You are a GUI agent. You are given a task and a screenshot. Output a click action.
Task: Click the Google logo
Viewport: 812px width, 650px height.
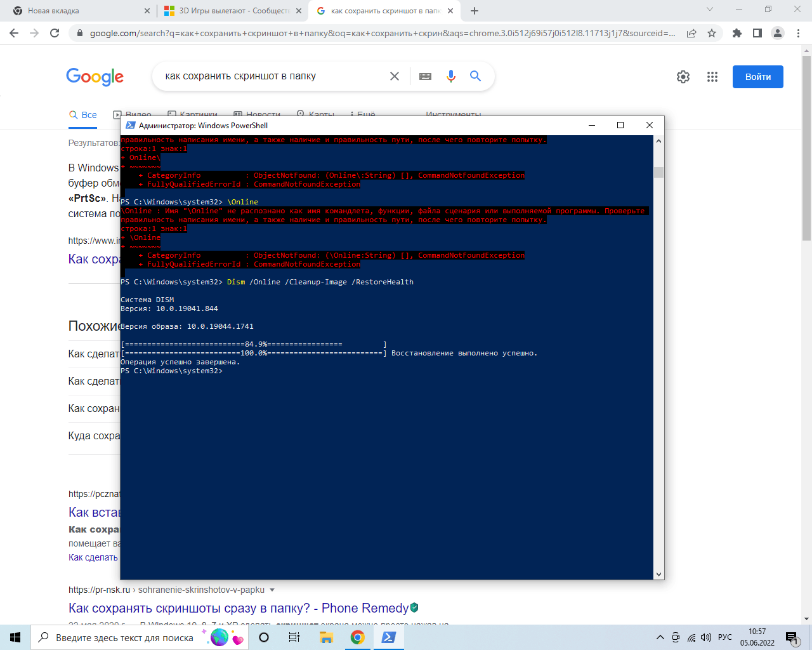click(x=95, y=77)
